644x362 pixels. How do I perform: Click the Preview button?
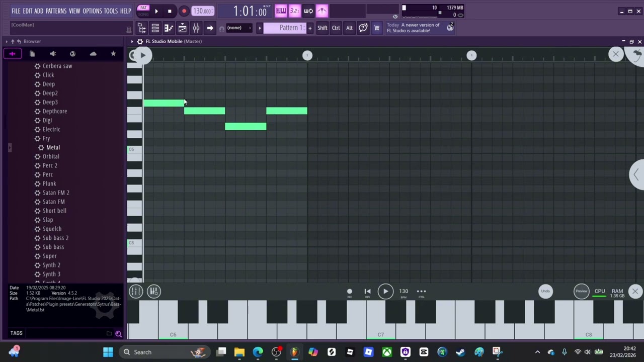[582, 291]
